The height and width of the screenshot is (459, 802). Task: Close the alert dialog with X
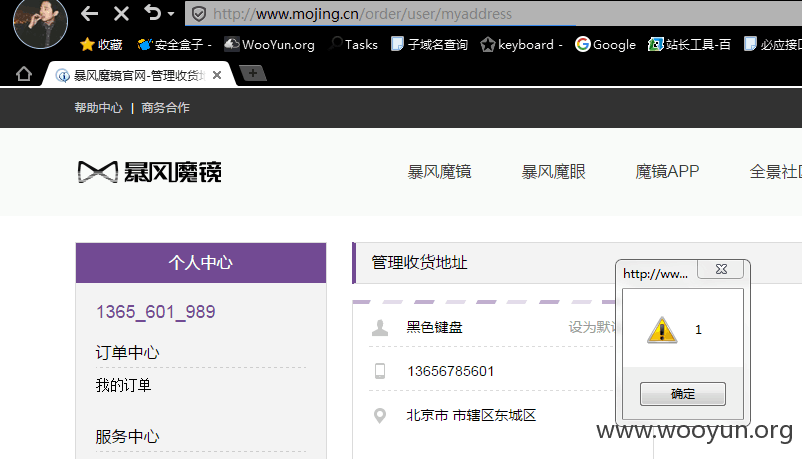pyautogui.click(x=721, y=269)
